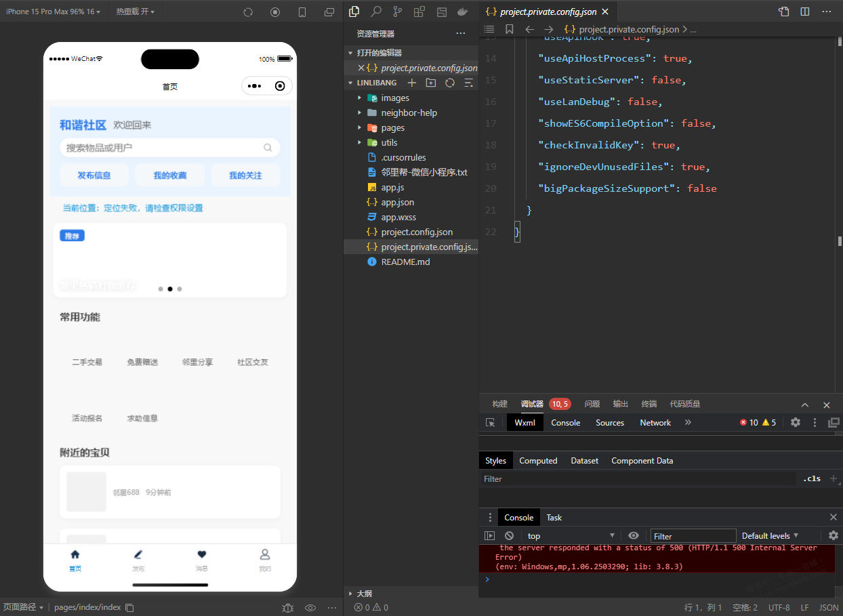Screen dimensions: 843x616
Task: Clear the console with the ban icon
Action: pos(510,535)
